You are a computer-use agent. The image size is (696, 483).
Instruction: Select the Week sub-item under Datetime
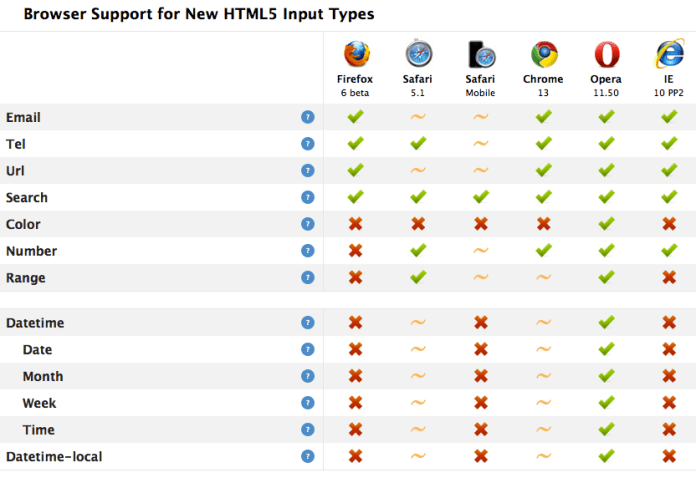coord(39,403)
